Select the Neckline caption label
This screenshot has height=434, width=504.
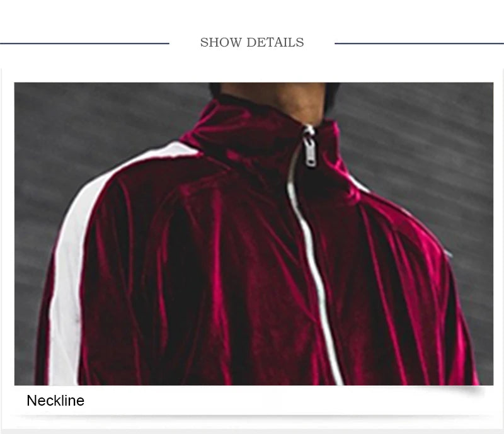pos(55,401)
